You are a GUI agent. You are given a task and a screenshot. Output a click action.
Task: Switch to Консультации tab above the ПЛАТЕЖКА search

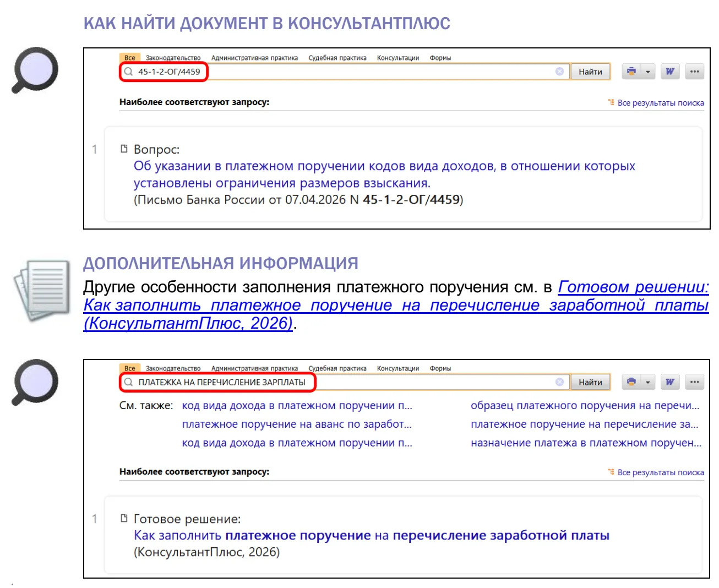tap(398, 368)
